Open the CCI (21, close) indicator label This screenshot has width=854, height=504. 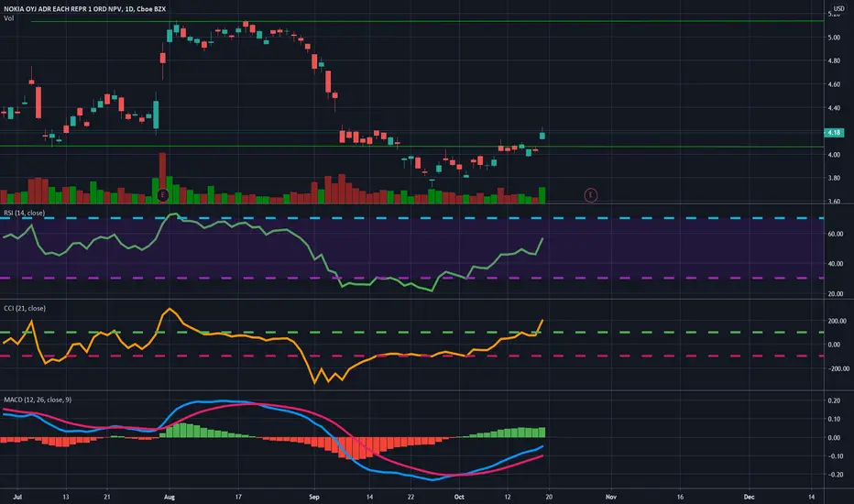click(25, 309)
